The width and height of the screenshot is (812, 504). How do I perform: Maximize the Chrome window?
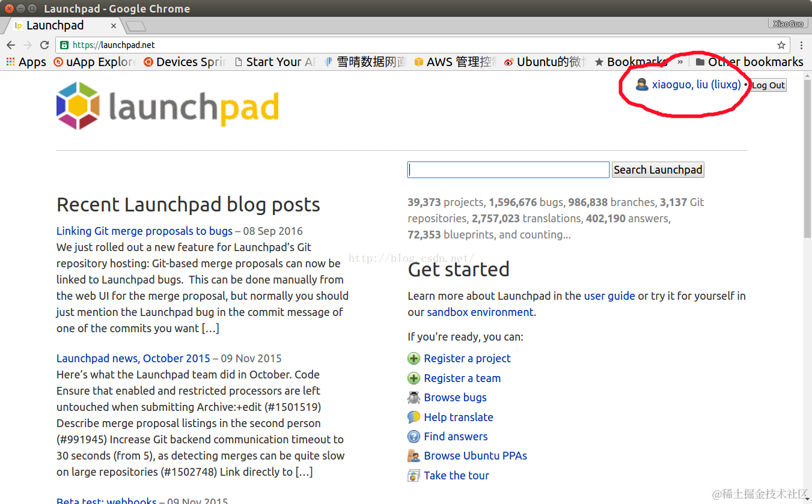coord(32,8)
